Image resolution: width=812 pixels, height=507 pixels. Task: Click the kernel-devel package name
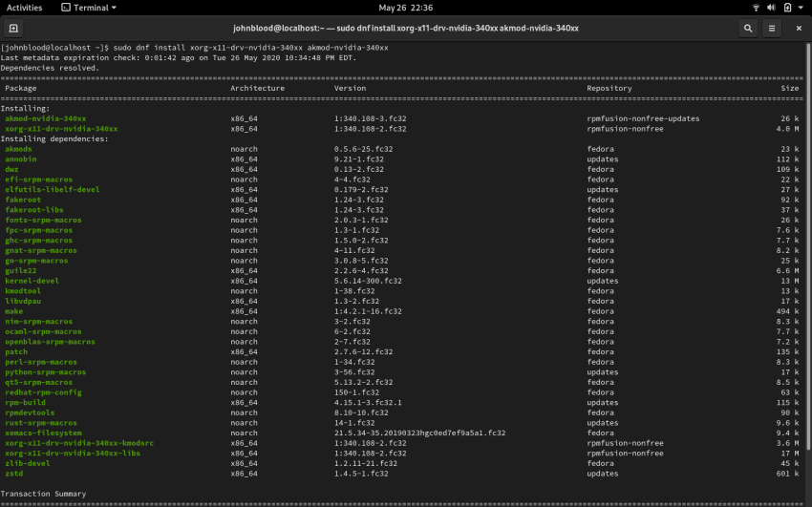32,281
